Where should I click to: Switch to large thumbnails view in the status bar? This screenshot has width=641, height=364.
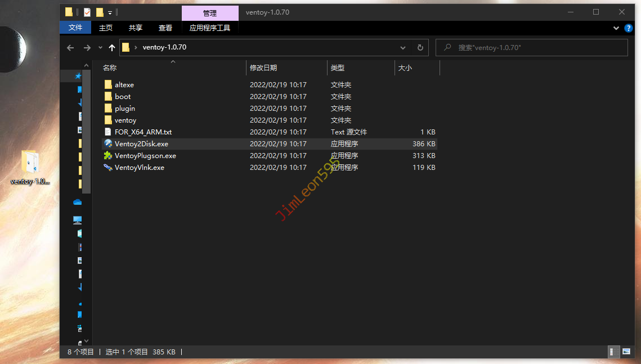click(626, 352)
